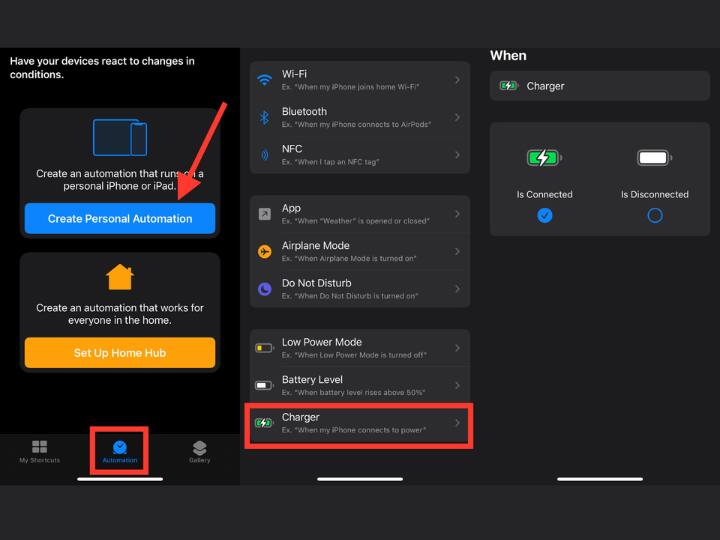Expand the Battery Level row chevron
The width and height of the screenshot is (720, 540).
[458, 385]
